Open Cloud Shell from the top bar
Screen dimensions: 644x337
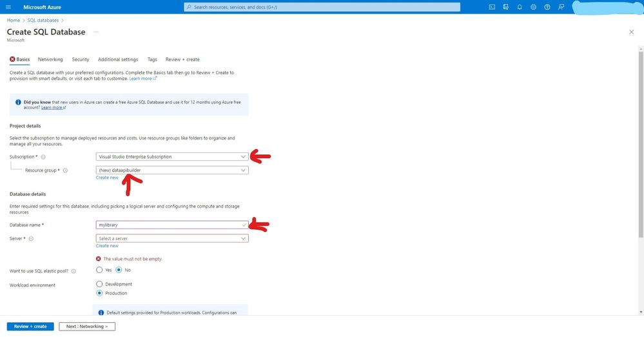pos(492,7)
